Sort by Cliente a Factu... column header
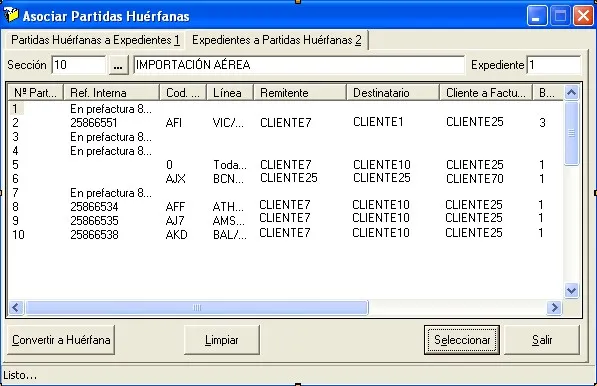 tap(486, 93)
